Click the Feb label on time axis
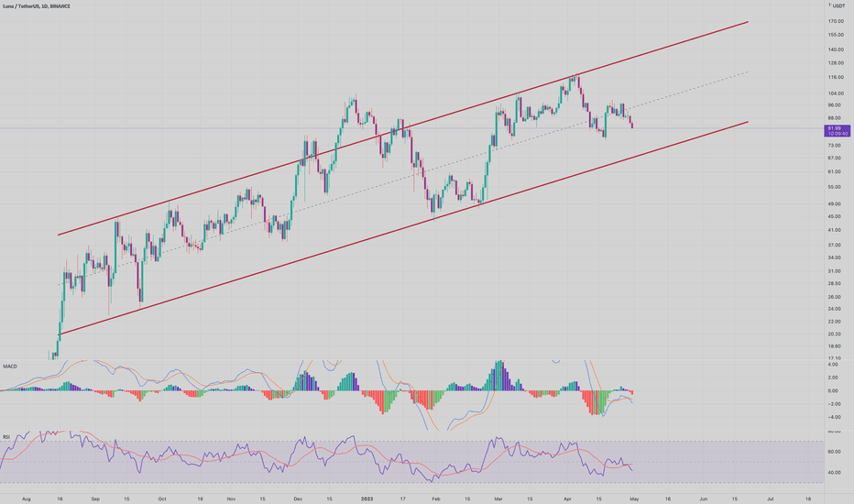Viewport: 854px width, 504px height. [436, 499]
